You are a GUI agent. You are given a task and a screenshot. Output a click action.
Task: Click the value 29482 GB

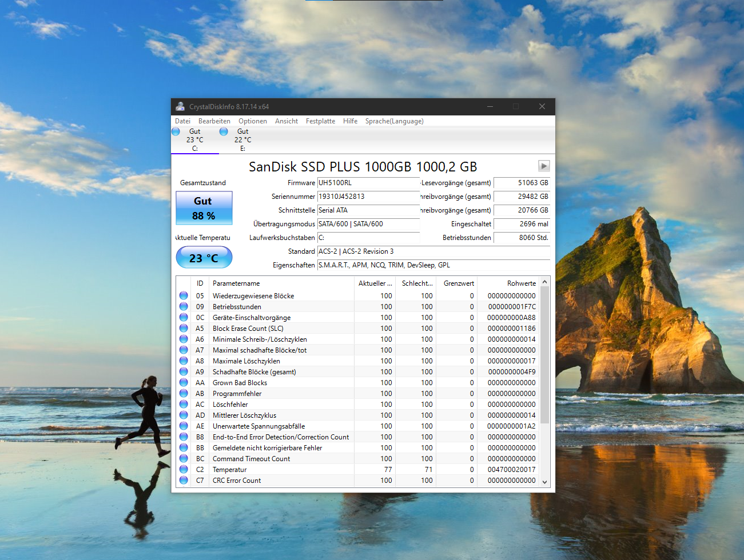(522, 197)
